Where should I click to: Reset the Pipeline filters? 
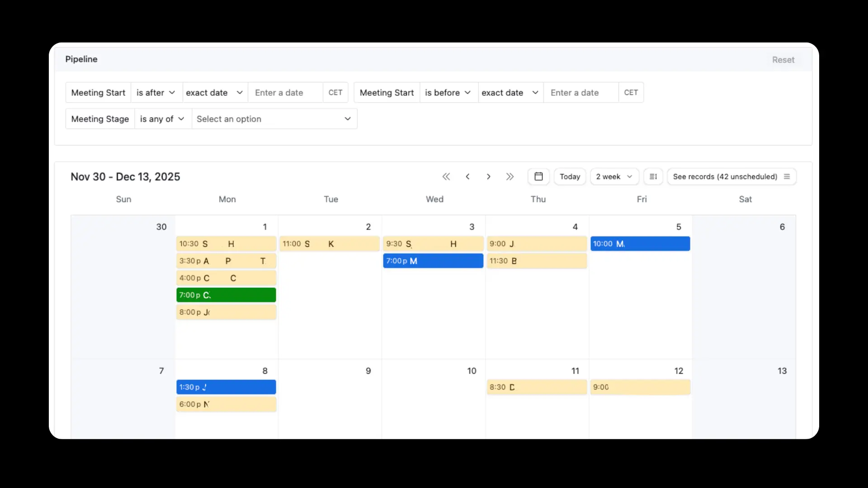(x=783, y=60)
